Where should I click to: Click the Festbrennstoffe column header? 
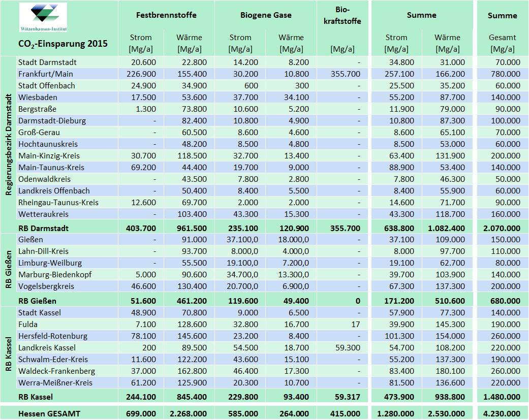[x=166, y=15]
